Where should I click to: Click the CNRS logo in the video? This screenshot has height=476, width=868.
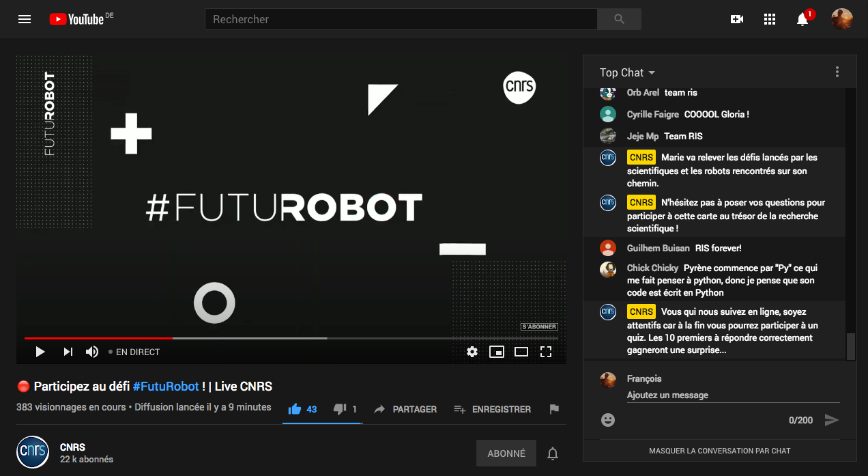coord(519,87)
